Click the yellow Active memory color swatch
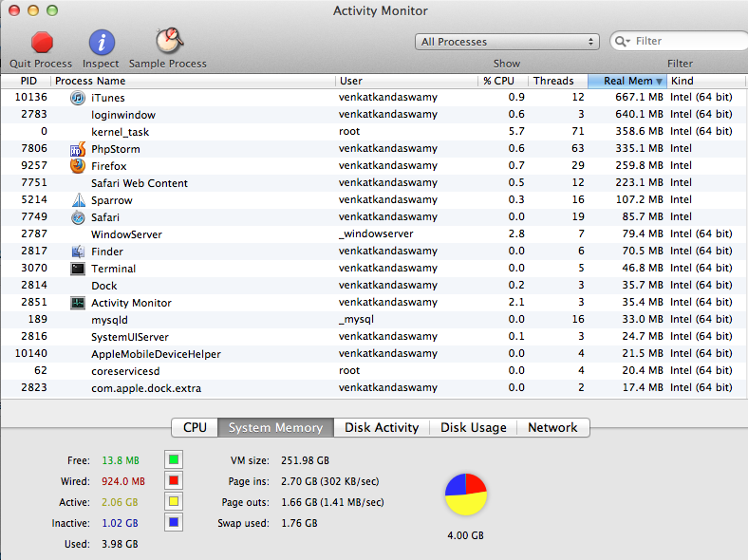748x560 pixels. (x=174, y=501)
